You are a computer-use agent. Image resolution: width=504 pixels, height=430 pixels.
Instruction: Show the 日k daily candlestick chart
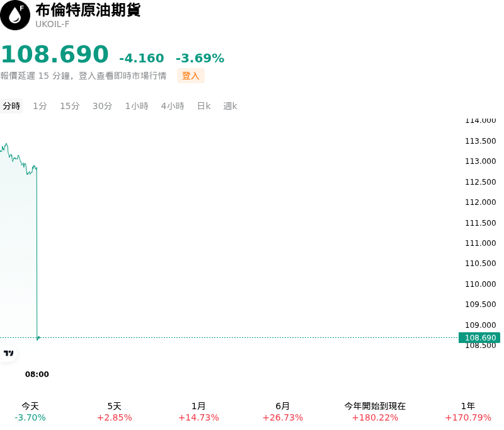(x=203, y=106)
